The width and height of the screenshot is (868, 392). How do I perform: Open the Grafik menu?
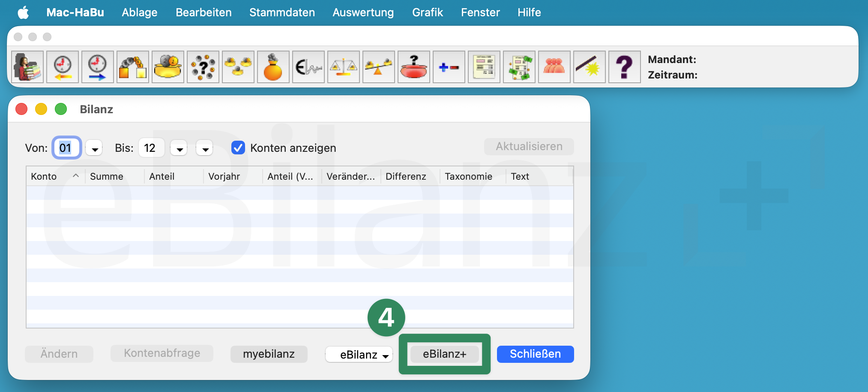click(428, 12)
